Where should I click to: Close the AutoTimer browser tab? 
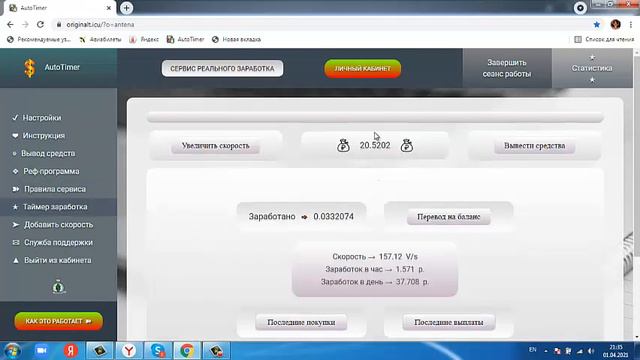109,8
